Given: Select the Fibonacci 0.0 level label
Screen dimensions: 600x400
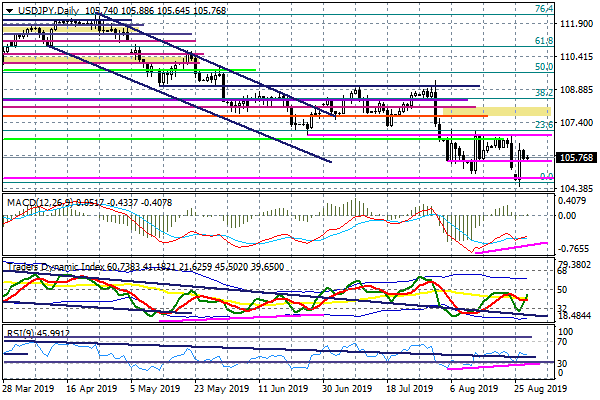Looking at the screenshot, I should (546, 176).
